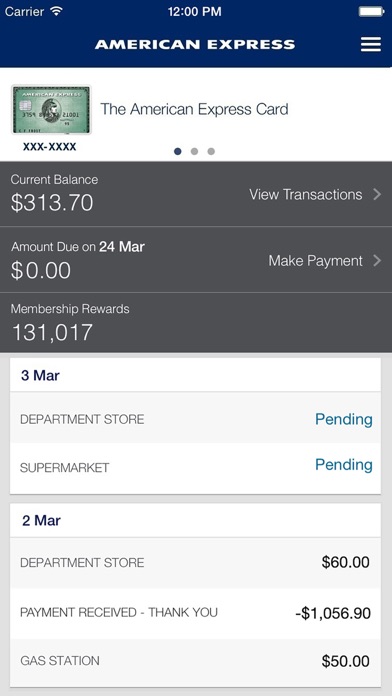Viewport: 392px width, 696px height.
Task: Open the pending Supermarket transaction
Action: pos(195,468)
